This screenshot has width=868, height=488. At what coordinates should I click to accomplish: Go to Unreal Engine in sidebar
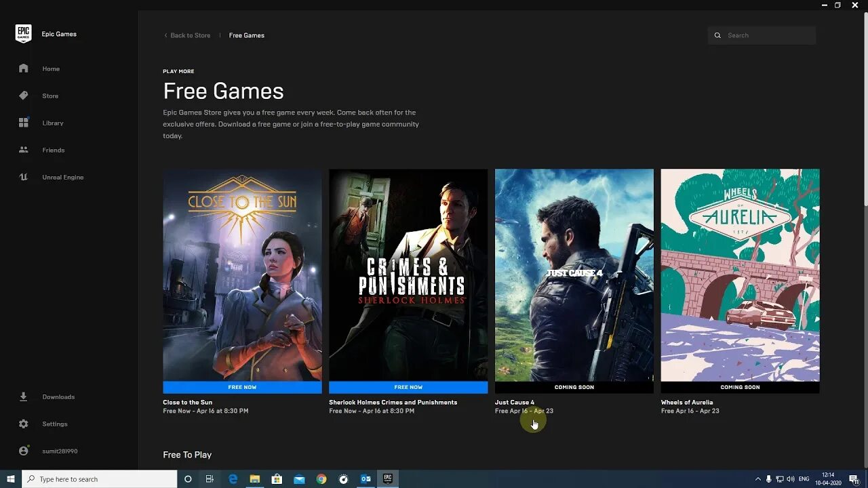point(63,177)
